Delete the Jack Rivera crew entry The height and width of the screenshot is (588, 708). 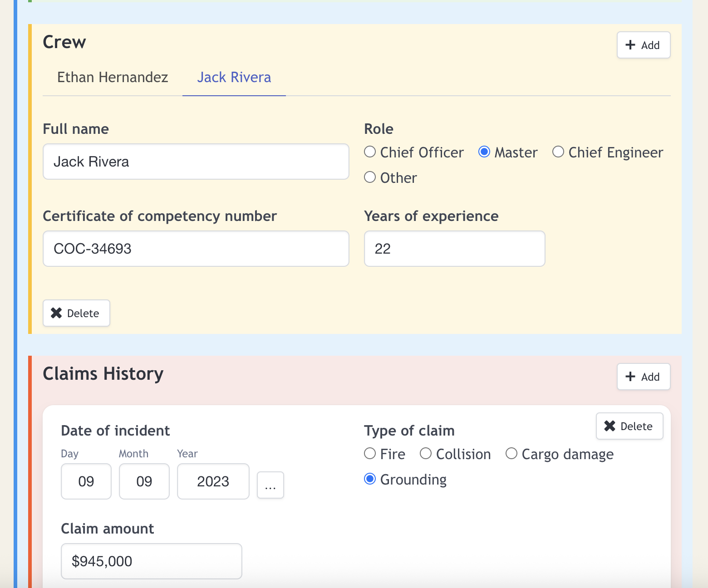pos(76,313)
